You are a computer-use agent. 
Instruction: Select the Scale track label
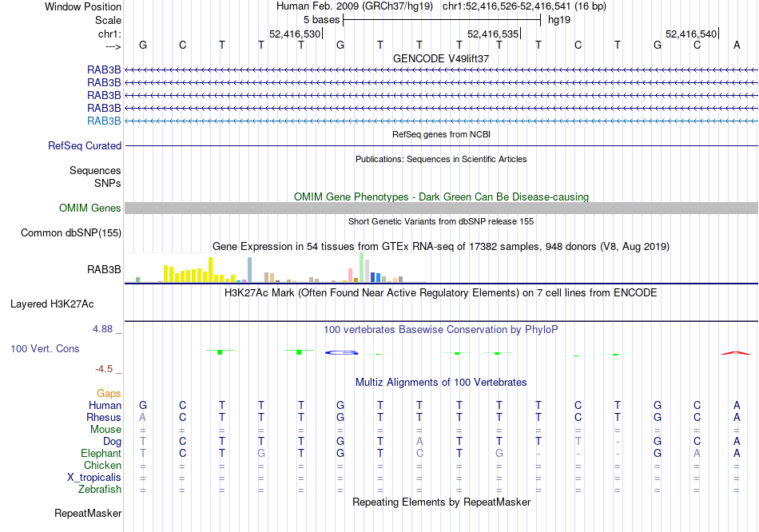pyautogui.click(x=108, y=20)
